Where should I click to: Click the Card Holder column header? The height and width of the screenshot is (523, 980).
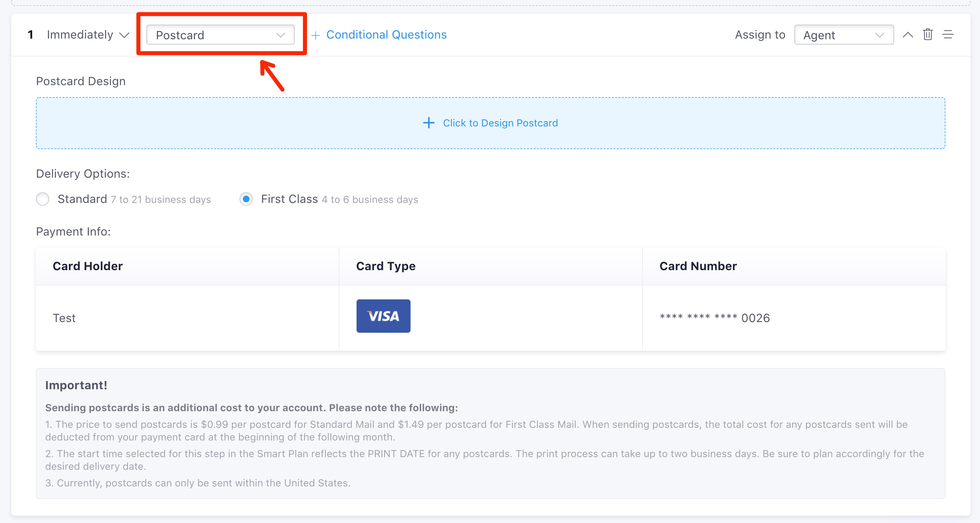tap(87, 266)
